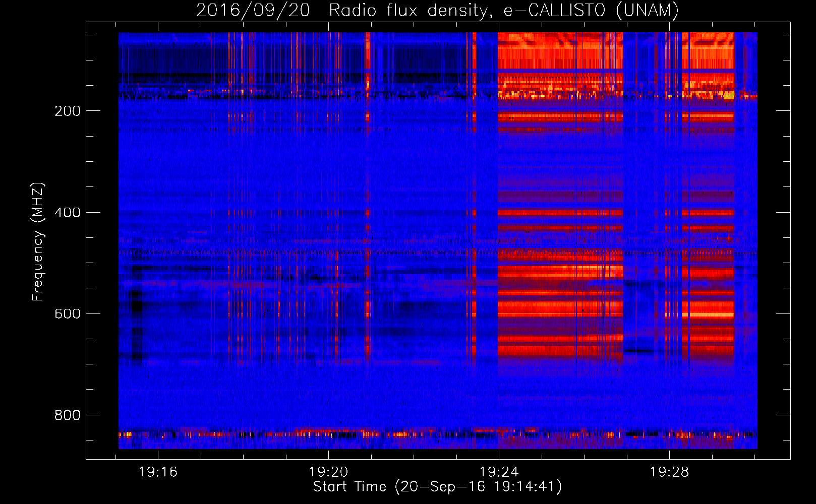Select the 800 MHz frequency tick label

[x=68, y=415]
